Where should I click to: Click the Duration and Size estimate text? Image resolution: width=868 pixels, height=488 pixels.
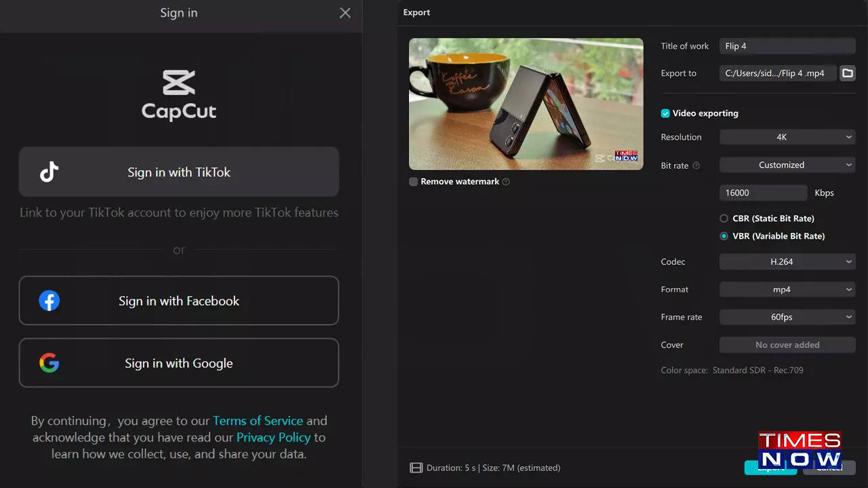493,468
